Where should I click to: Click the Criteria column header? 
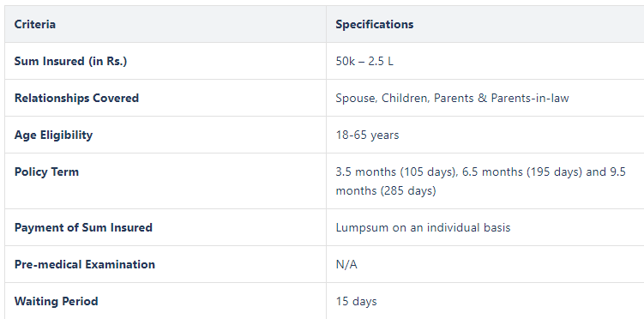pos(35,24)
